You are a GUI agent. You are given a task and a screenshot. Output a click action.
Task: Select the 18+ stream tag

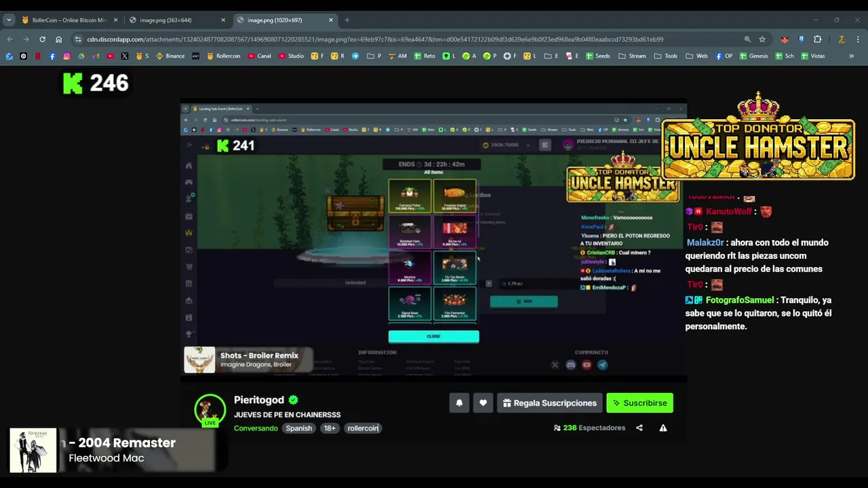click(330, 428)
